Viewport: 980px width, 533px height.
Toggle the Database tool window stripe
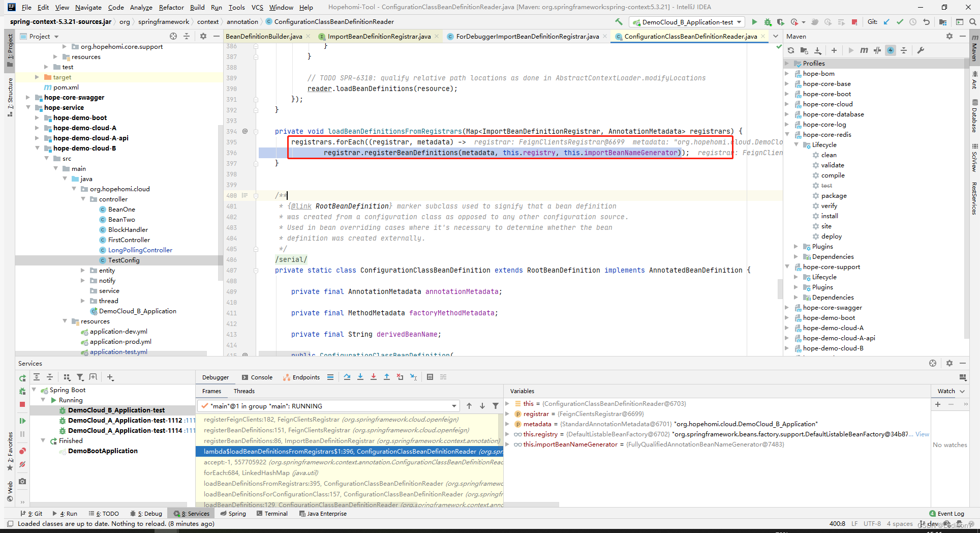coord(974,116)
